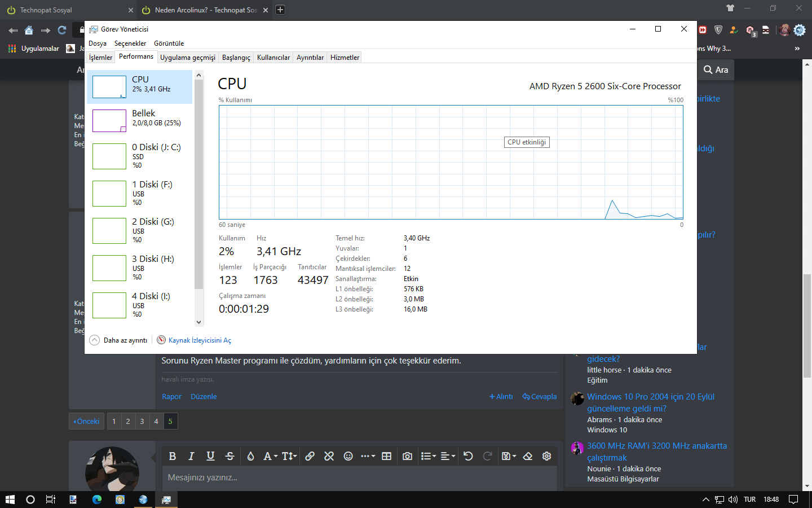Go to page 3 of the thread
Screen dimensions: 812x508
point(142,421)
